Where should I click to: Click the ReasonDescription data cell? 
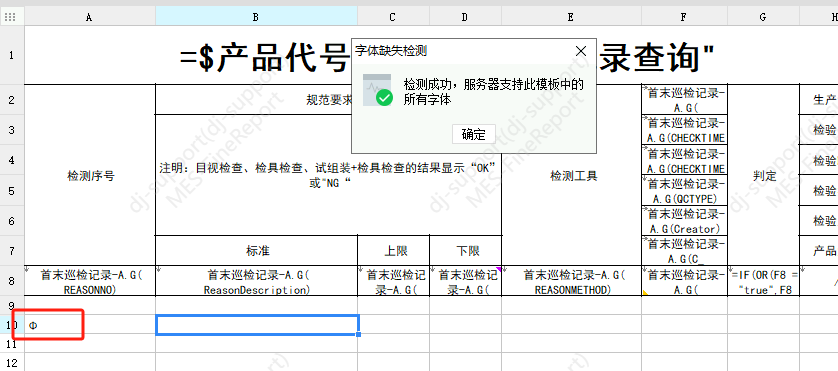257,281
